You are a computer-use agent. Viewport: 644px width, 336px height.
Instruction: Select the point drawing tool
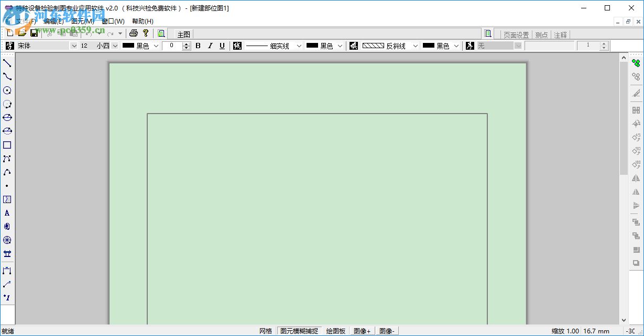pos(7,186)
